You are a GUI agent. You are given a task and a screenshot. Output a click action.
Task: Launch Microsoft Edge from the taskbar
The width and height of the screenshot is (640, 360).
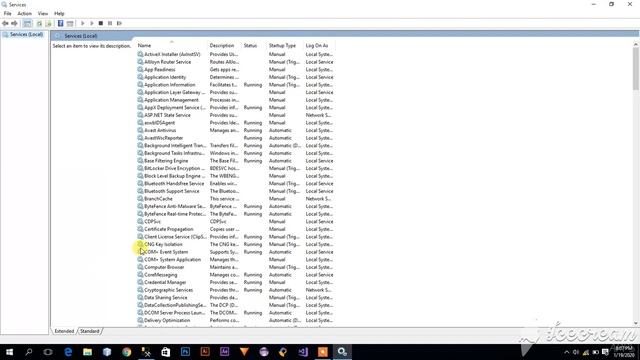coord(68,352)
